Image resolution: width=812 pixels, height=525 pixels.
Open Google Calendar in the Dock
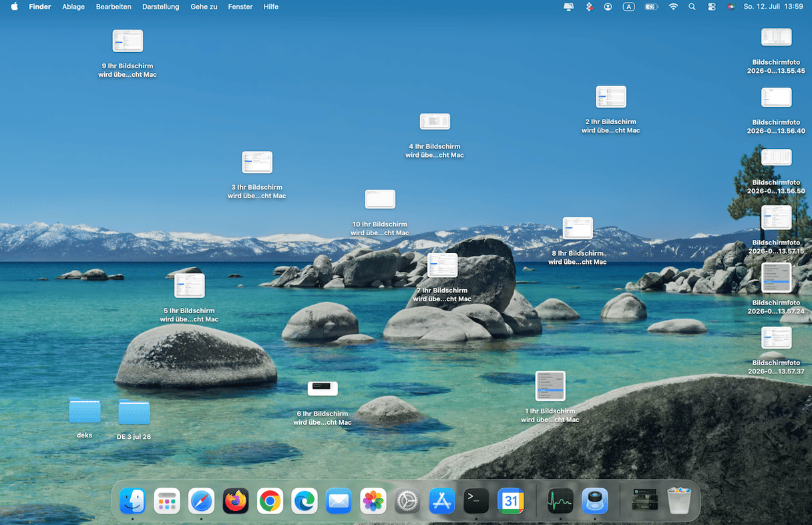(511, 501)
